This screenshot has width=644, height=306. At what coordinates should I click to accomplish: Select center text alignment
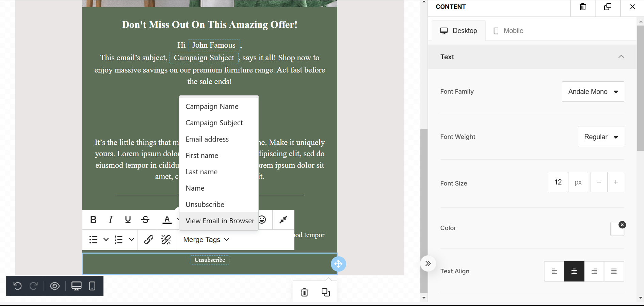574,271
